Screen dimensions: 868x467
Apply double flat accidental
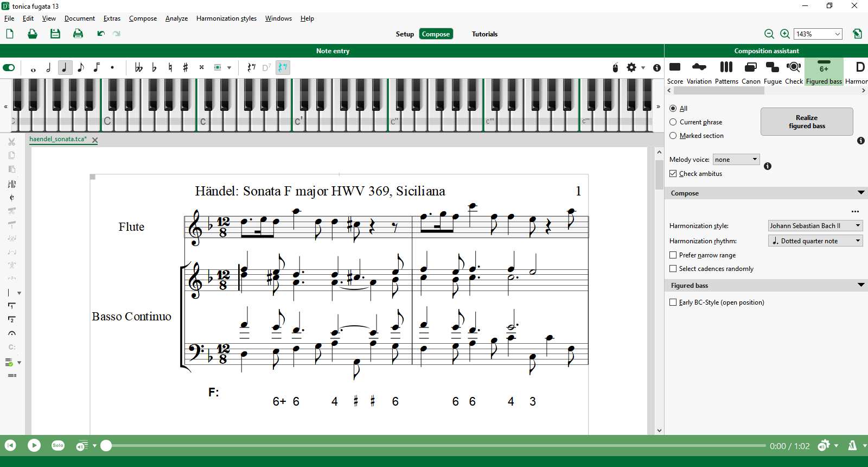pos(139,68)
